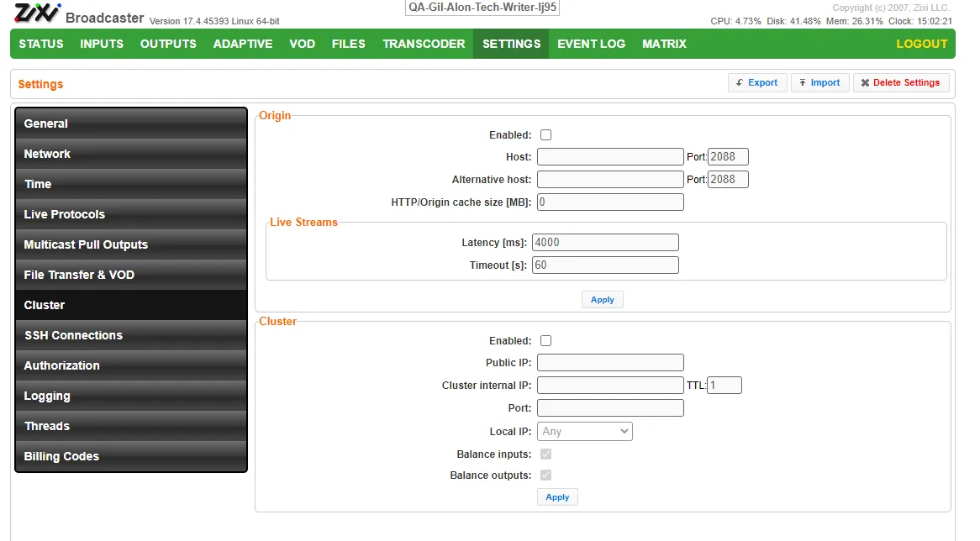Screen dimensions: 980x541
Task: Open the ADAPTIVE tab
Action: point(243,44)
